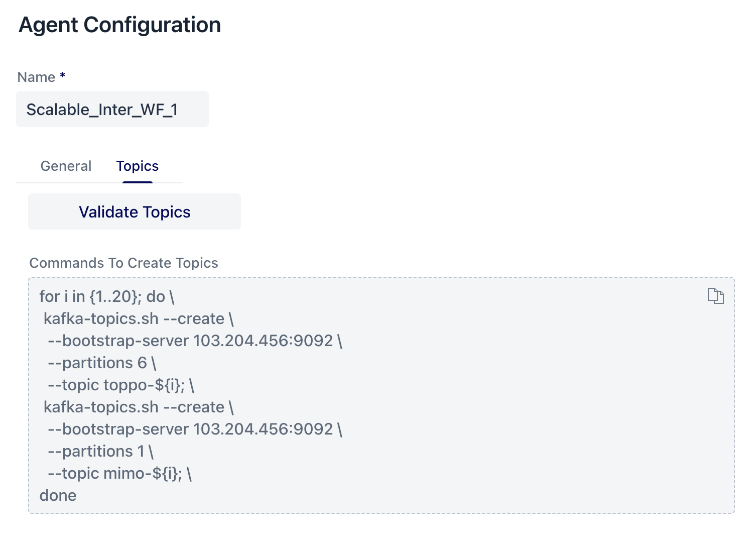The width and height of the screenshot is (756, 542).
Task: Select the bootstrap-server address line
Action: 195,340
